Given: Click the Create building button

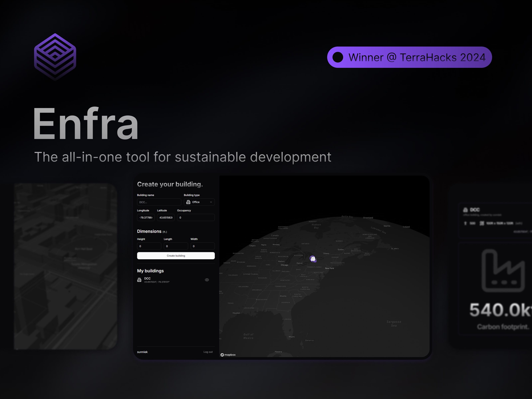Looking at the screenshot, I should click(x=176, y=256).
